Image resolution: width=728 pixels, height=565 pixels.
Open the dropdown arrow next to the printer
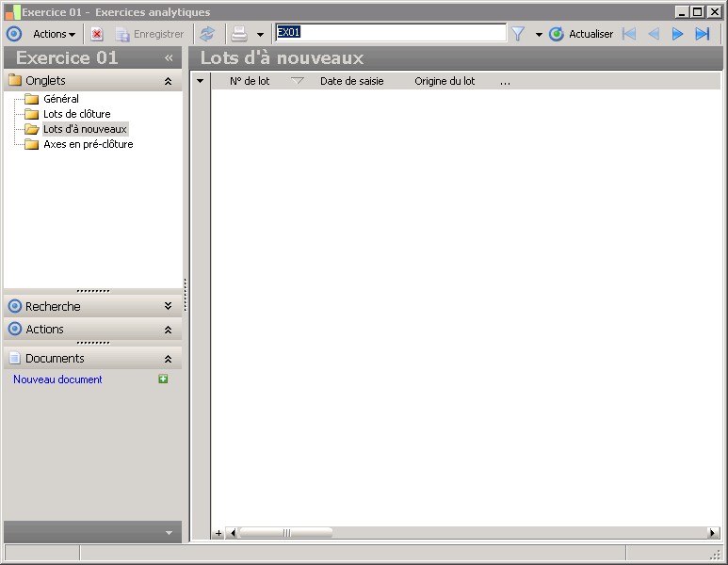[x=260, y=34]
